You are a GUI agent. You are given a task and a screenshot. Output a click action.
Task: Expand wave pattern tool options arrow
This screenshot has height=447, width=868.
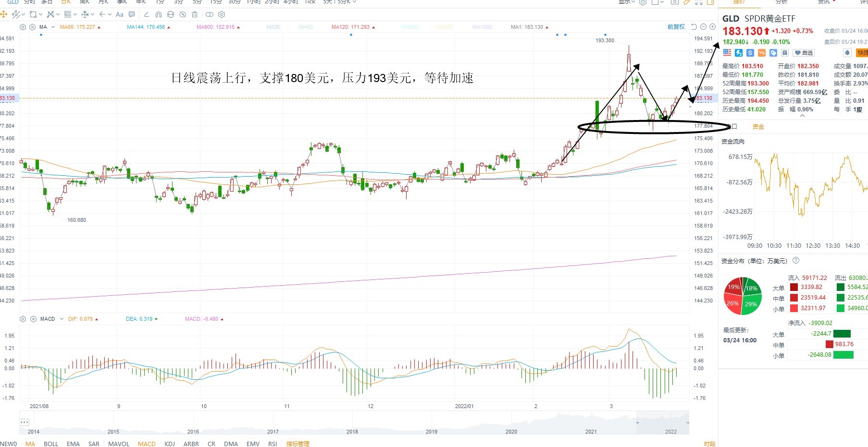pyautogui.click(x=58, y=14)
